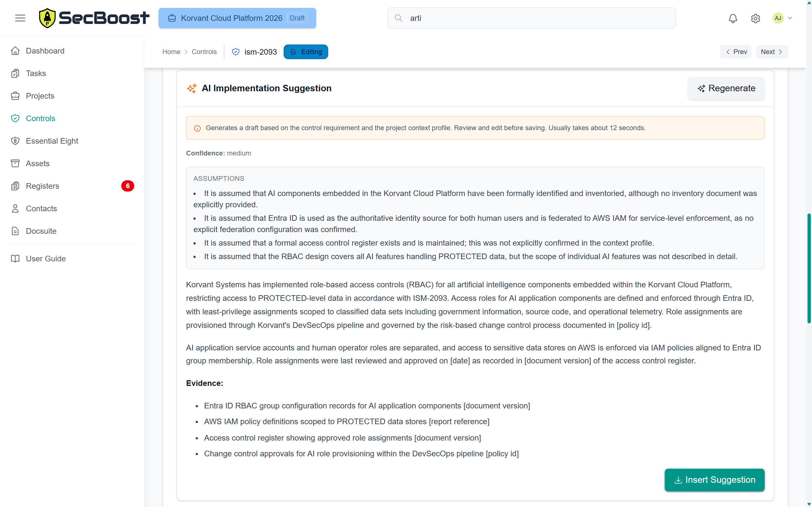Click the Essential Eight shield icon
This screenshot has width=812, height=507.
pos(15,141)
